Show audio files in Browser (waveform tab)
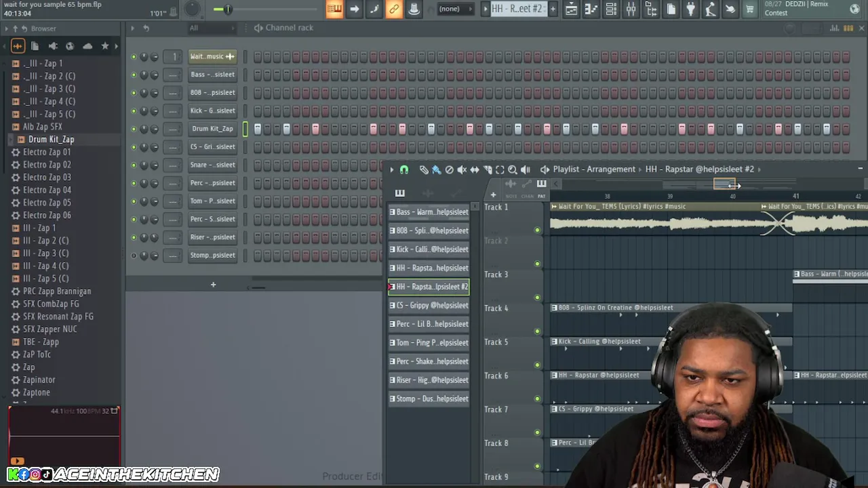This screenshot has height=488, width=868. [x=18, y=46]
